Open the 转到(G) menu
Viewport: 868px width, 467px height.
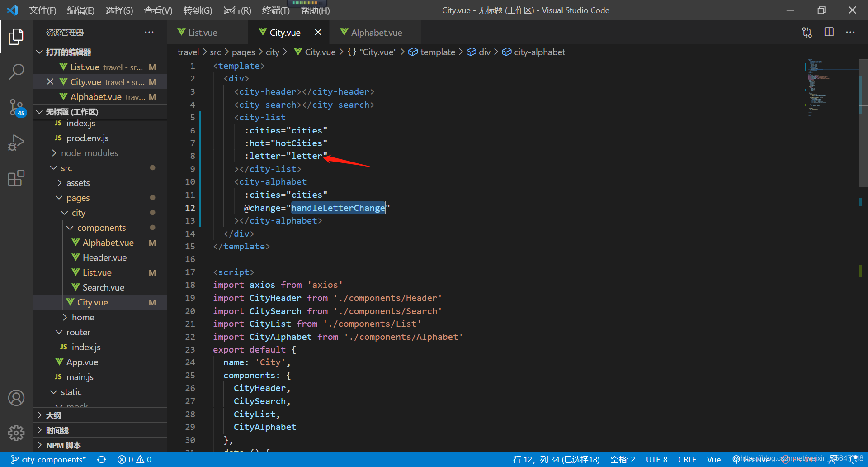(x=198, y=10)
